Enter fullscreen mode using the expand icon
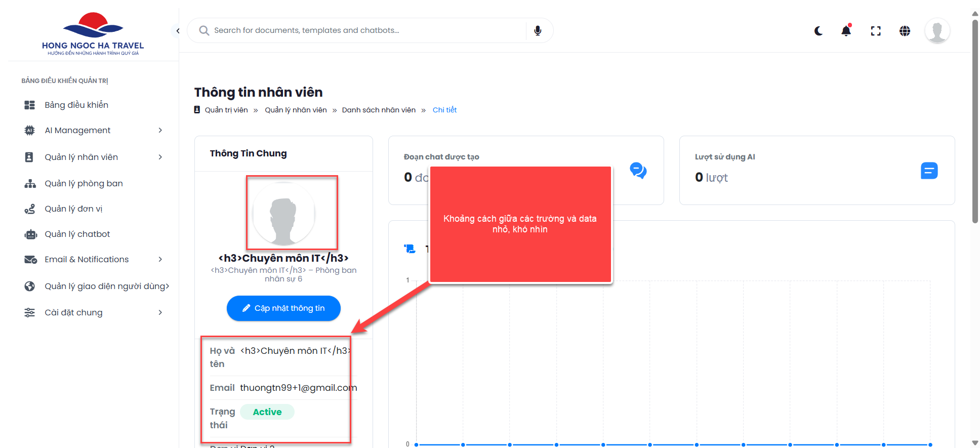 coord(875,31)
